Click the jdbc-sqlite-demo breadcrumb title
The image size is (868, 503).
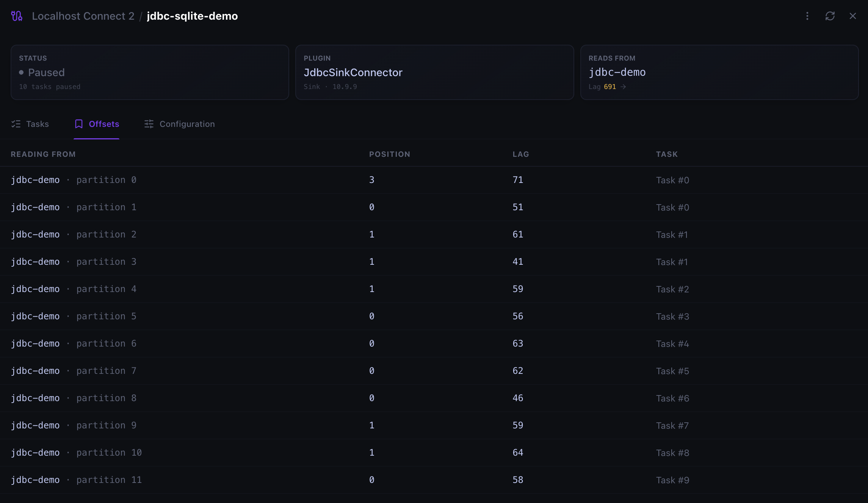pos(192,16)
